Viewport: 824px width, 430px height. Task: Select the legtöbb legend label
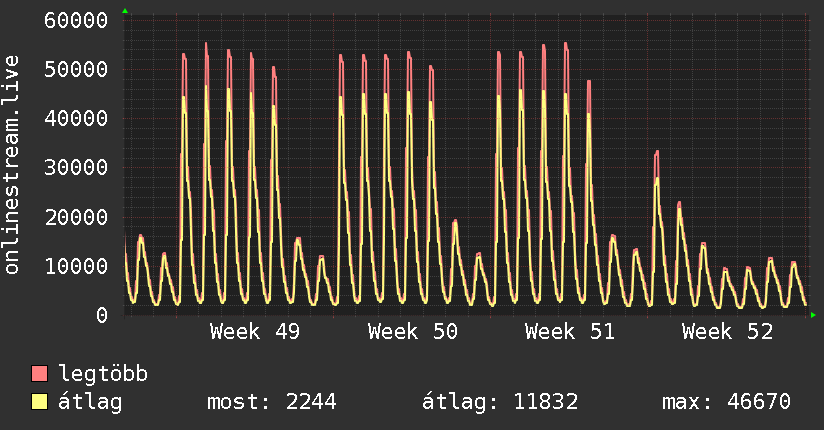tap(103, 374)
